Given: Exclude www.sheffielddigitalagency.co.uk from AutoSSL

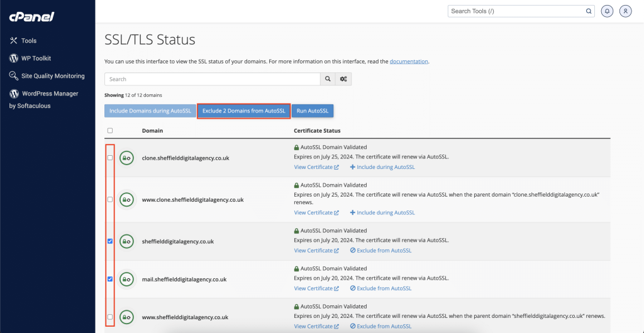Looking at the screenshot, I should click(x=380, y=326).
